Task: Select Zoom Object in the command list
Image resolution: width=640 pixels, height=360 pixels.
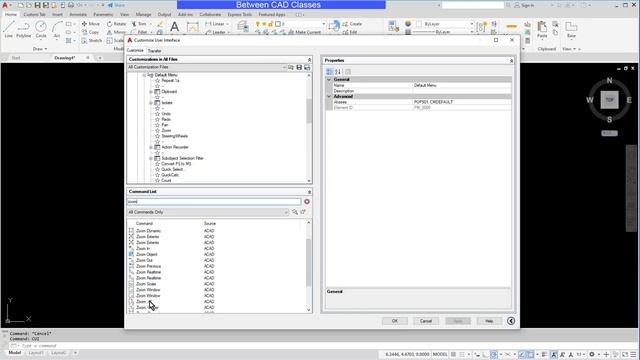Action: (147, 254)
